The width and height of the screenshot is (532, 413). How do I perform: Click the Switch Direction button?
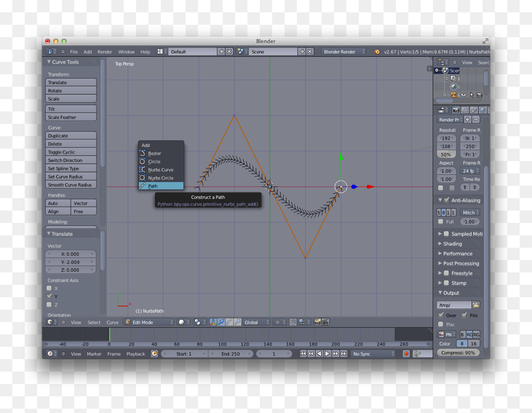click(71, 160)
